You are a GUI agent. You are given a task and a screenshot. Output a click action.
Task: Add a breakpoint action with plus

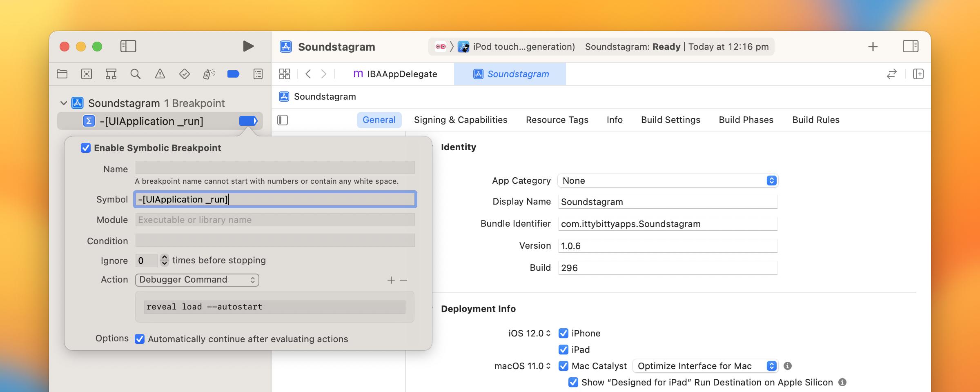click(391, 280)
